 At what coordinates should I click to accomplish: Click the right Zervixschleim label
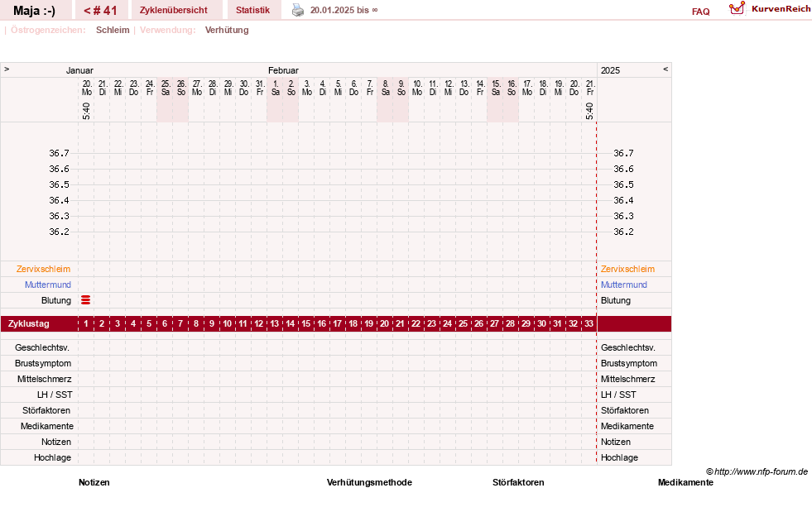point(627,269)
